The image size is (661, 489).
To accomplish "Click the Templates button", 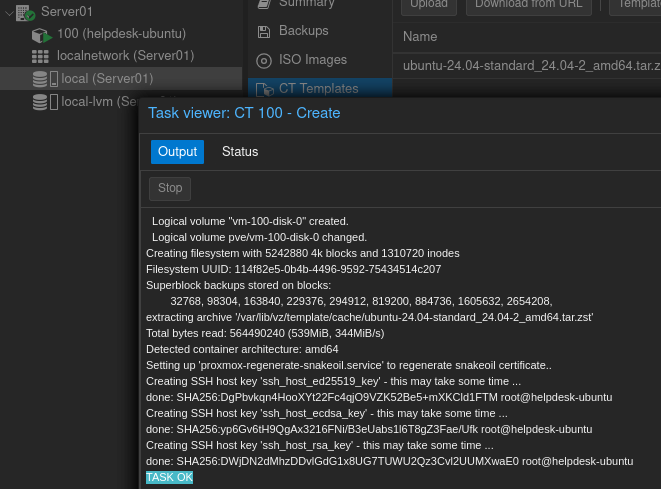I will click(637, 5).
